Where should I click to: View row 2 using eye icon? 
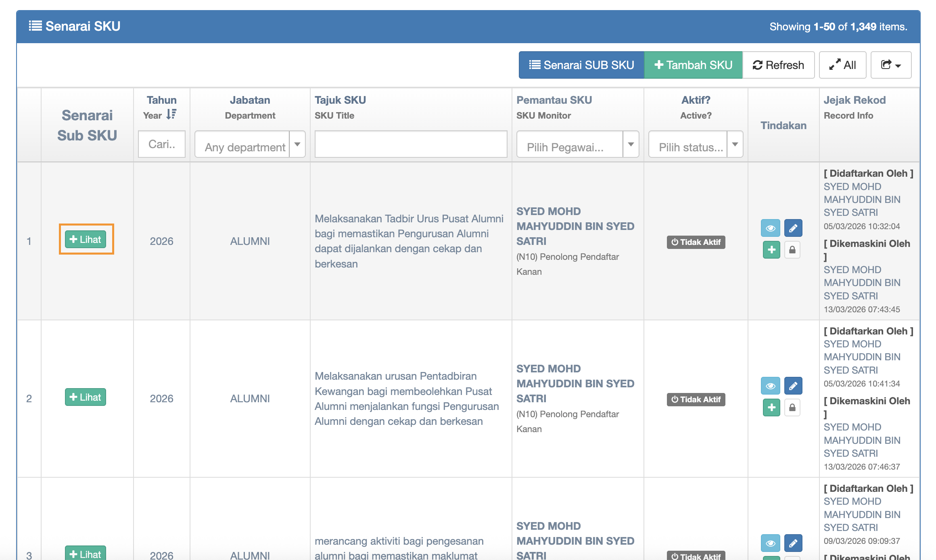(x=770, y=386)
